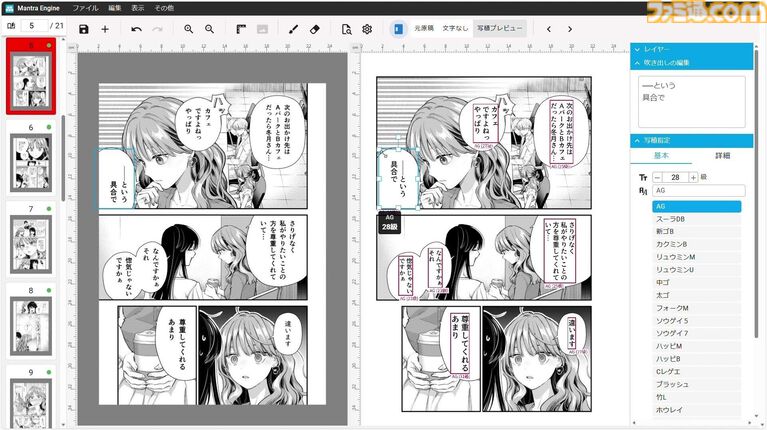Click the save (floppy disk) icon
This screenshot has height=430, width=767.
point(84,29)
